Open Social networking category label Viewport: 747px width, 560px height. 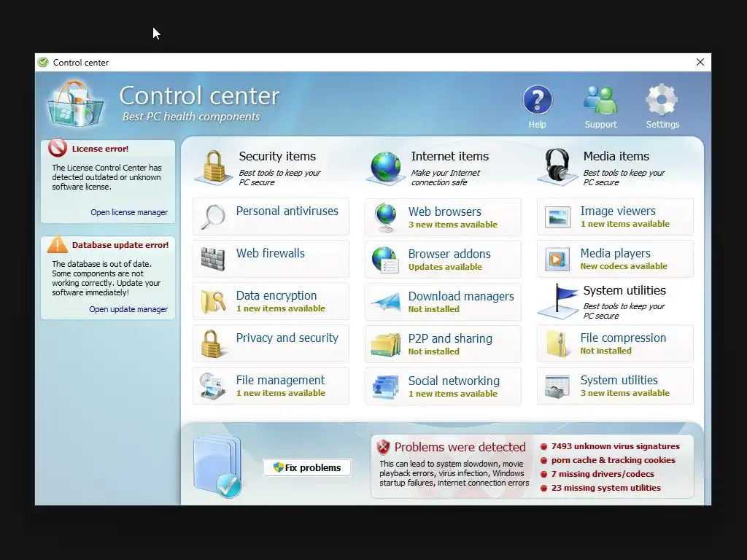454,381
